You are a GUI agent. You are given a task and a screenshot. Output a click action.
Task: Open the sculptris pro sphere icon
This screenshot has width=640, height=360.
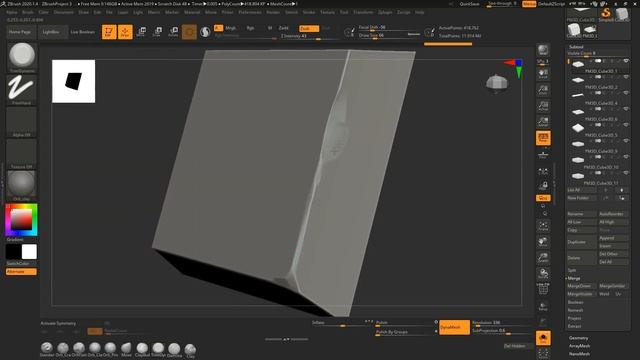tap(205, 32)
